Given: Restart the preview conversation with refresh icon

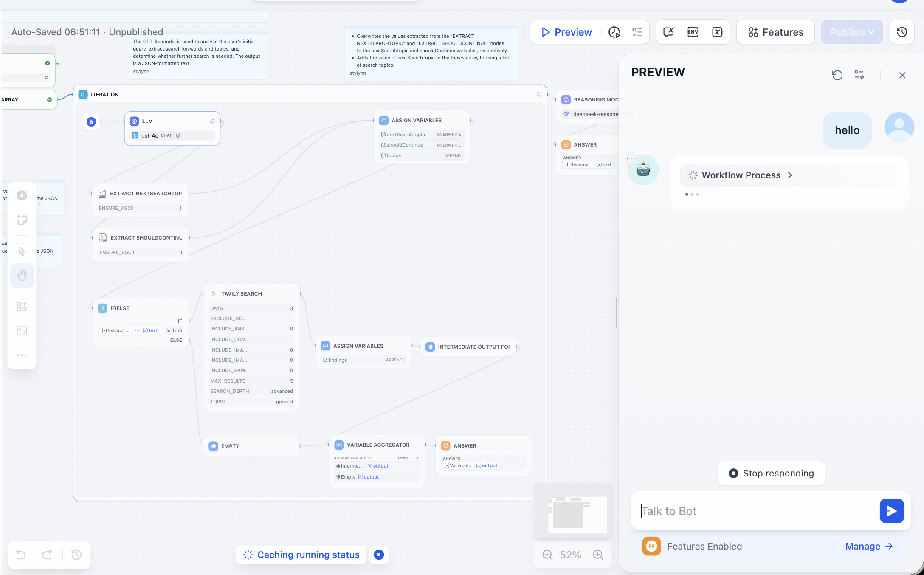Looking at the screenshot, I should tap(837, 75).
